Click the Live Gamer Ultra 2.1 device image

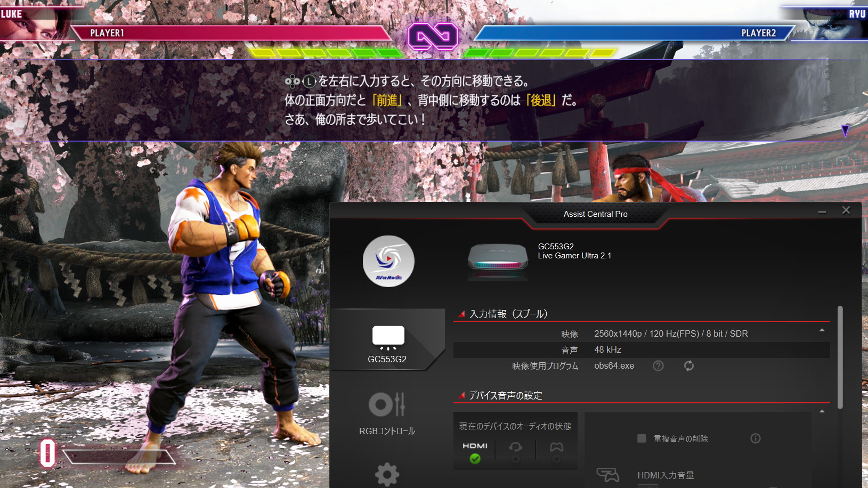point(498,261)
